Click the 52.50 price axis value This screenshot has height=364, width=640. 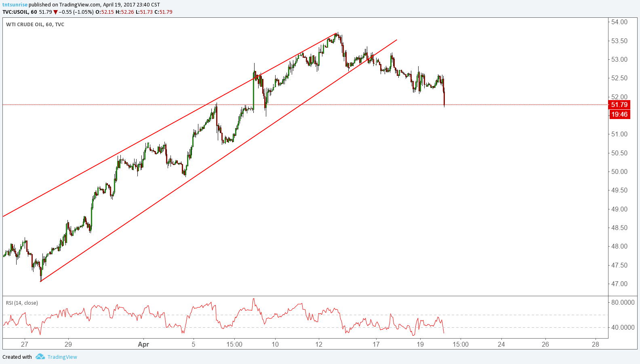[619, 78]
